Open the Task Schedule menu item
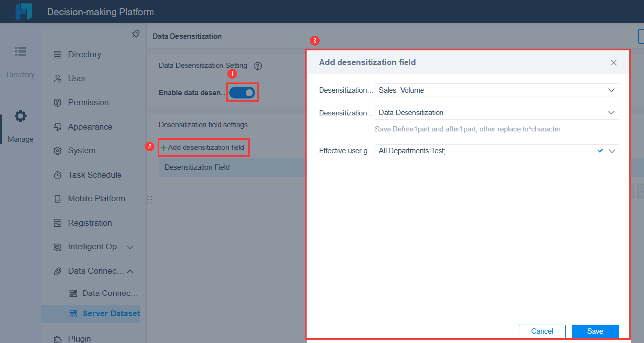This screenshot has height=343, width=644. (x=94, y=175)
